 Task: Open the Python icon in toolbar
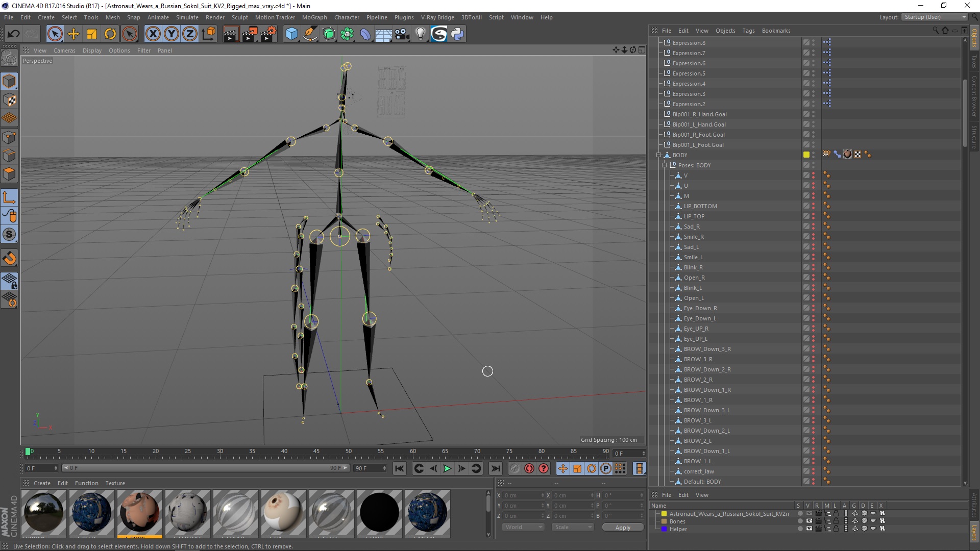pyautogui.click(x=457, y=34)
